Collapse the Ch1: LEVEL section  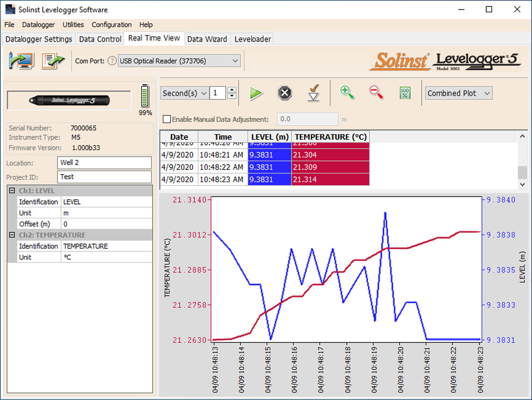pos(12,191)
